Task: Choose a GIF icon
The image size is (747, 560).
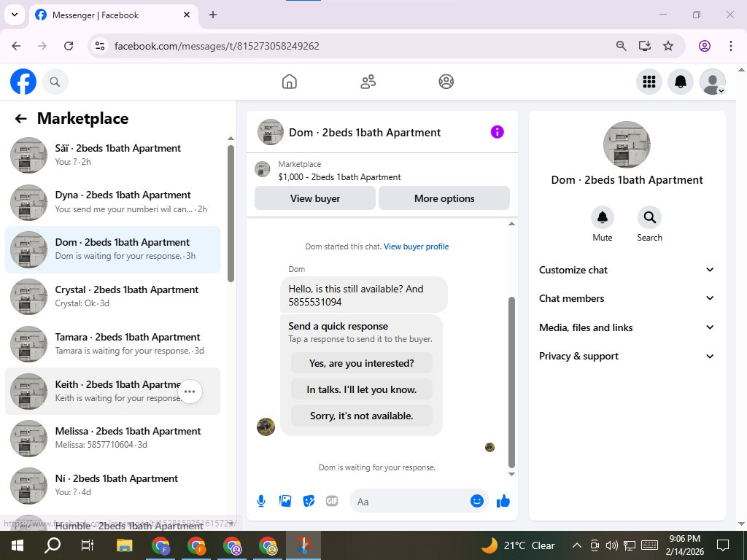Action: 332,501
